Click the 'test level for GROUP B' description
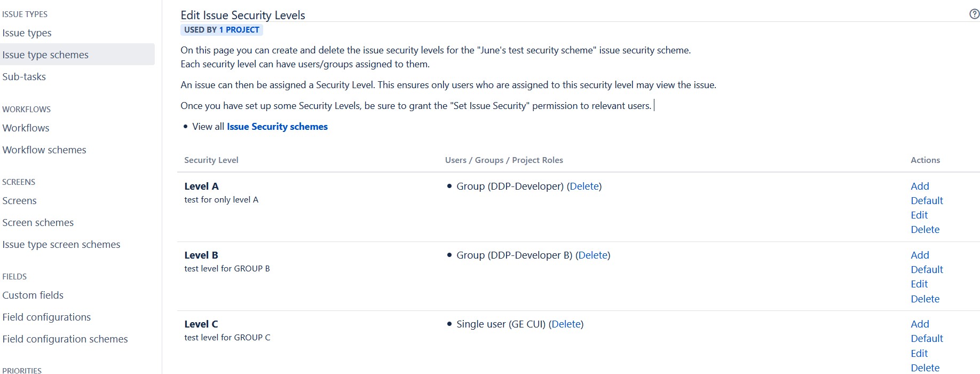The width and height of the screenshot is (980, 374). point(227,268)
